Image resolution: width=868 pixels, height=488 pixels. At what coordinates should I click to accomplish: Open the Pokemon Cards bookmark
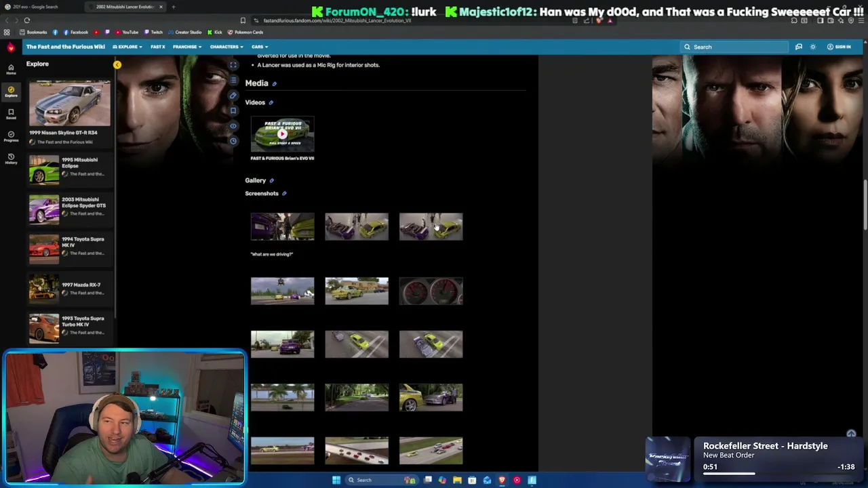click(x=245, y=32)
